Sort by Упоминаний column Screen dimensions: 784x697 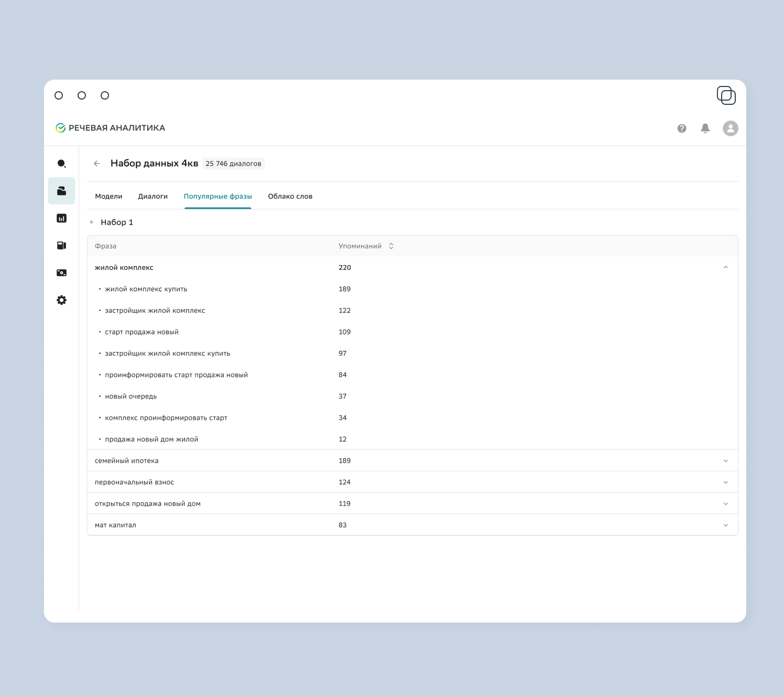391,246
